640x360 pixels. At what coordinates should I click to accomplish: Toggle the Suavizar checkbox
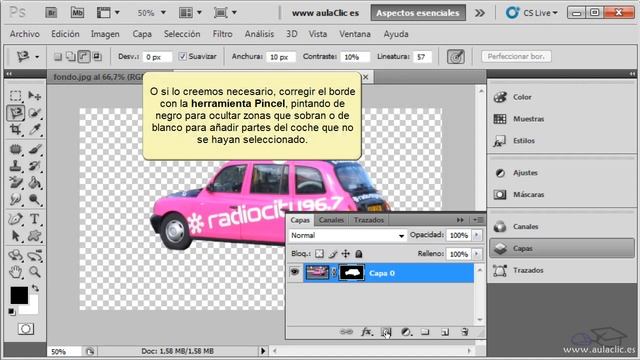pos(183,56)
